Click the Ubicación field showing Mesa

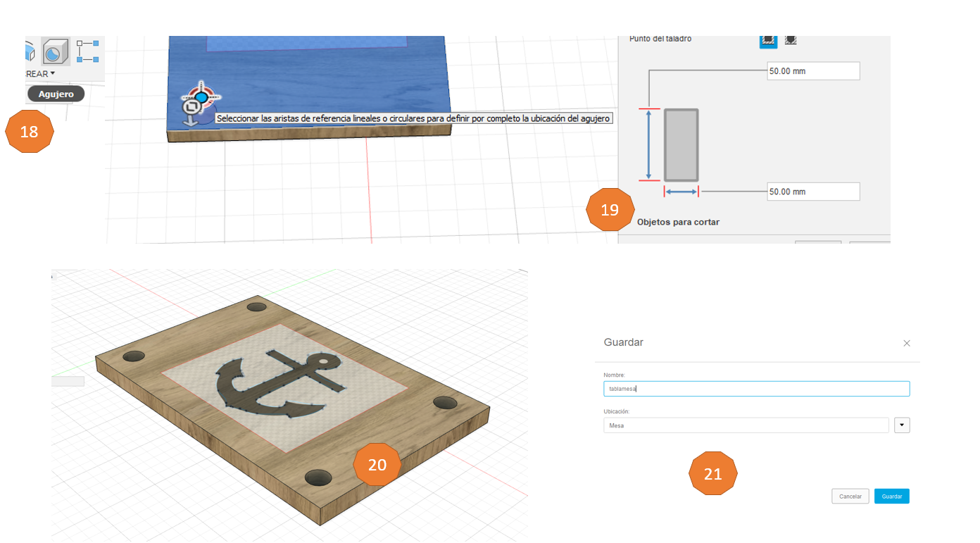(x=746, y=425)
